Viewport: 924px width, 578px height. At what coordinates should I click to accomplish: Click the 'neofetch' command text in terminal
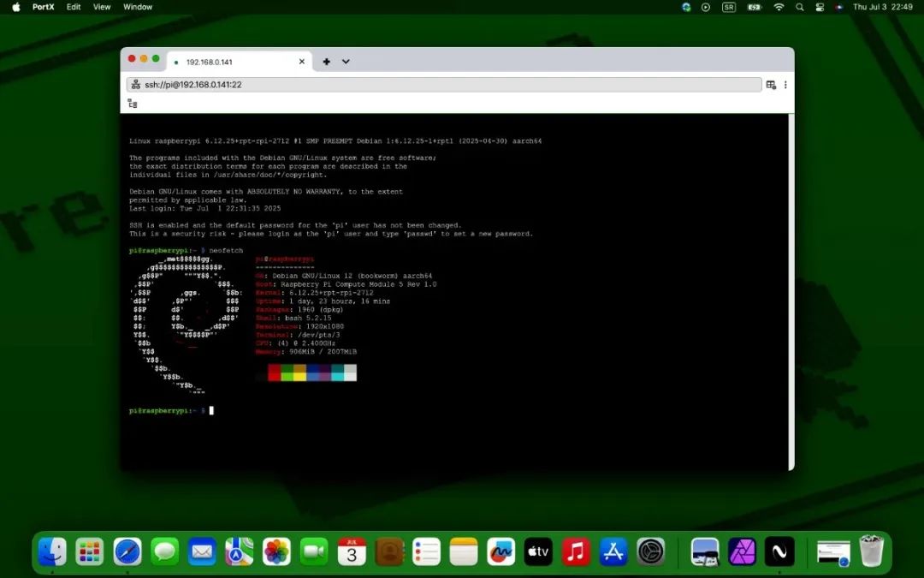coord(226,251)
